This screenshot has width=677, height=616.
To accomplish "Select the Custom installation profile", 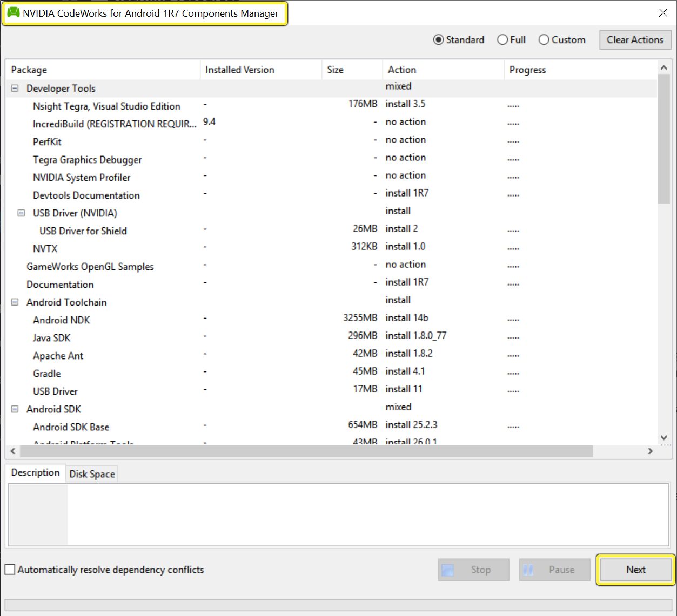I will 544,39.
